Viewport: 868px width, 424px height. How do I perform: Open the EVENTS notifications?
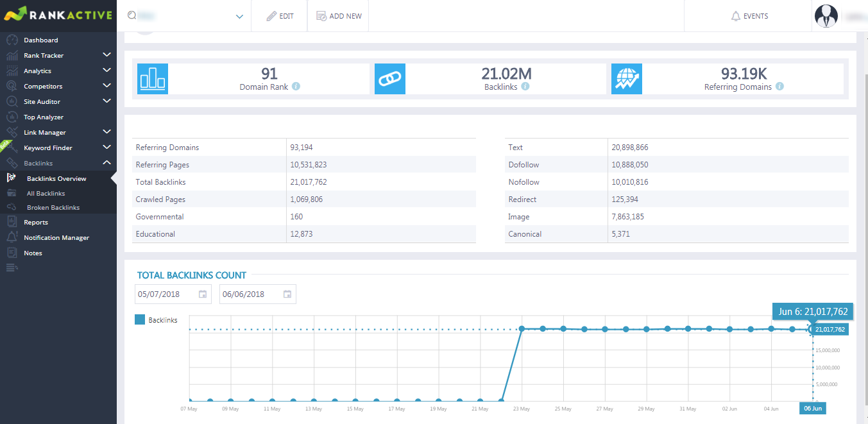(749, 16)
